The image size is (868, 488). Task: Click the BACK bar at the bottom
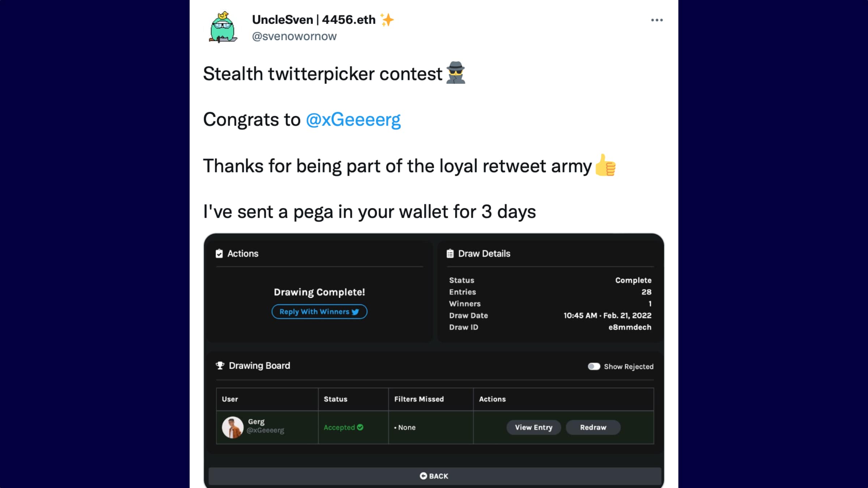click(x=434, y=476)
